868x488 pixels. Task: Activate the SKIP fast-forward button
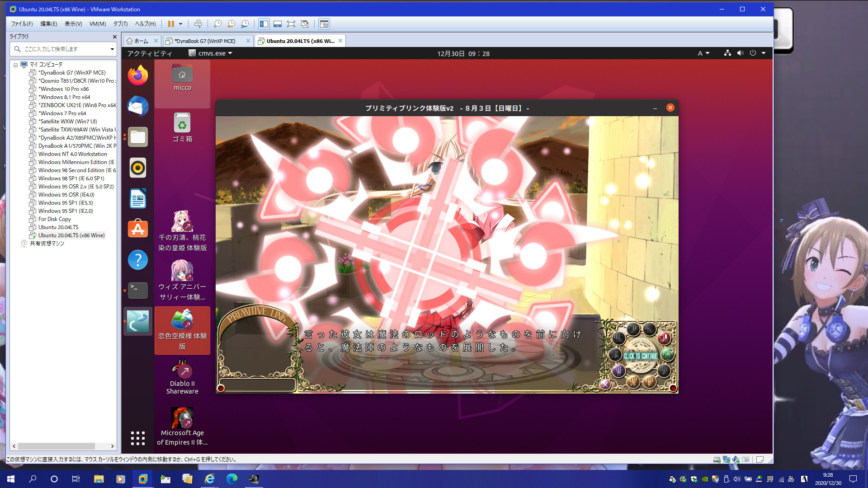pos(633,381)
